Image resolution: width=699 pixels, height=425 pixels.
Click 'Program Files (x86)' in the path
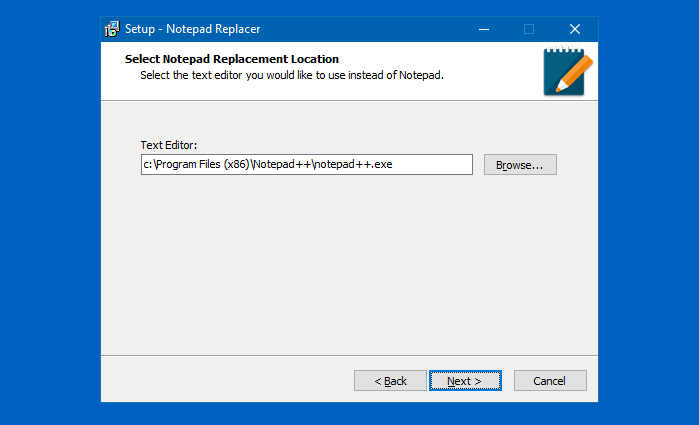click(202, 164)
